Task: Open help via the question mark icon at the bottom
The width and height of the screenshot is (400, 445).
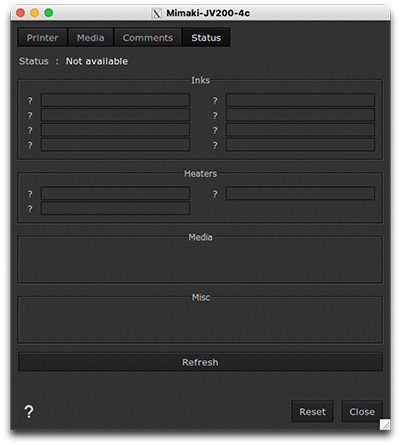Action: tap(29, 412)
